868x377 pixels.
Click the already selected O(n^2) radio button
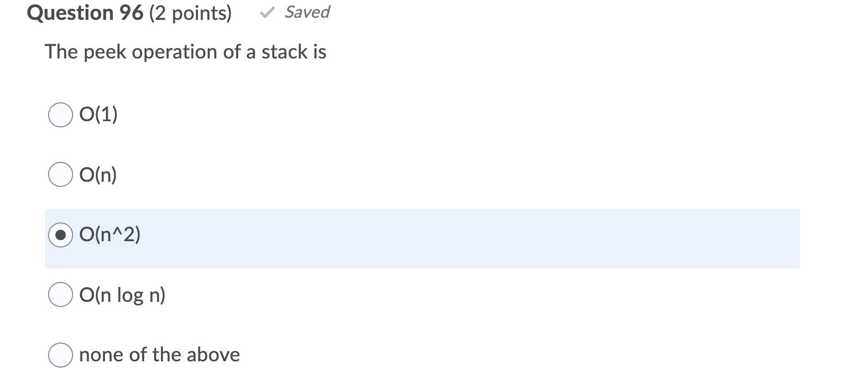click(61, 235)
